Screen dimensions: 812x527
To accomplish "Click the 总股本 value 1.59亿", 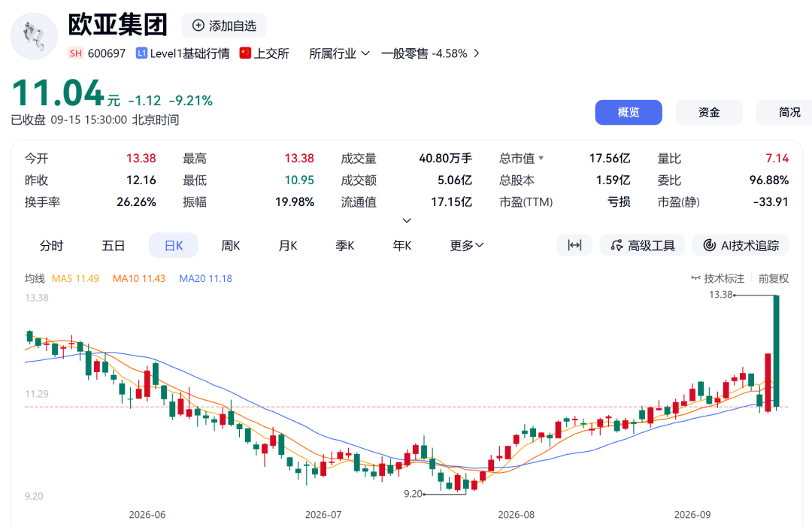I will pyautogui.click(x=613, y=180).
